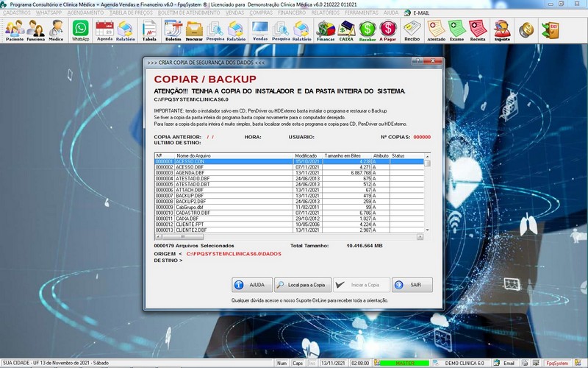Open the TABELA DE PREÇOS menu
The height and width of the screenshot is (368, 588).
[x=131, y=13]
